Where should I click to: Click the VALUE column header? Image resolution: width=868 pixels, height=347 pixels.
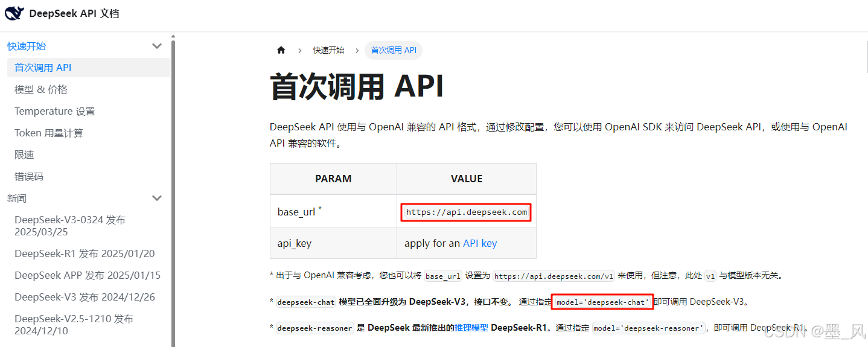pos(467,179)
